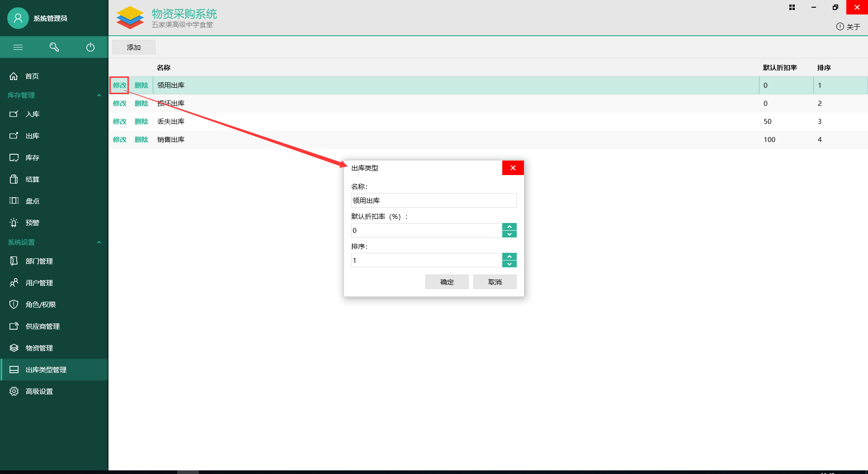Image resolution: width=868 pixels, height=474 pixels.
Task: Open 高级设置 gear settings item
Action: point(39,391)
